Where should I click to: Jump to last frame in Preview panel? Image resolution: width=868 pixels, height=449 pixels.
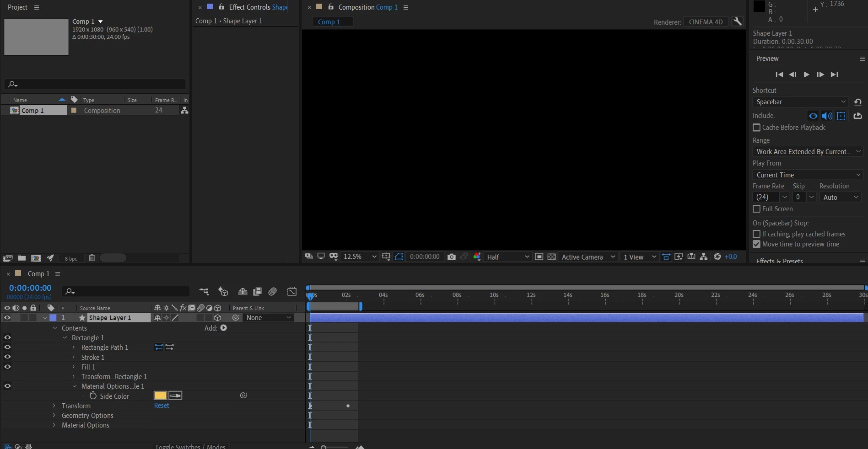tap(835, 75)
